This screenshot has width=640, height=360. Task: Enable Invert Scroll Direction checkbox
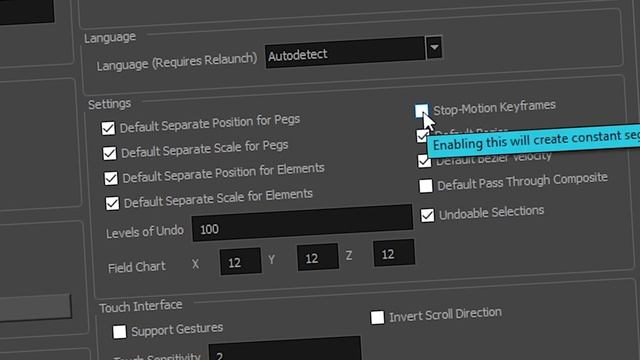(x=378, y=318)
